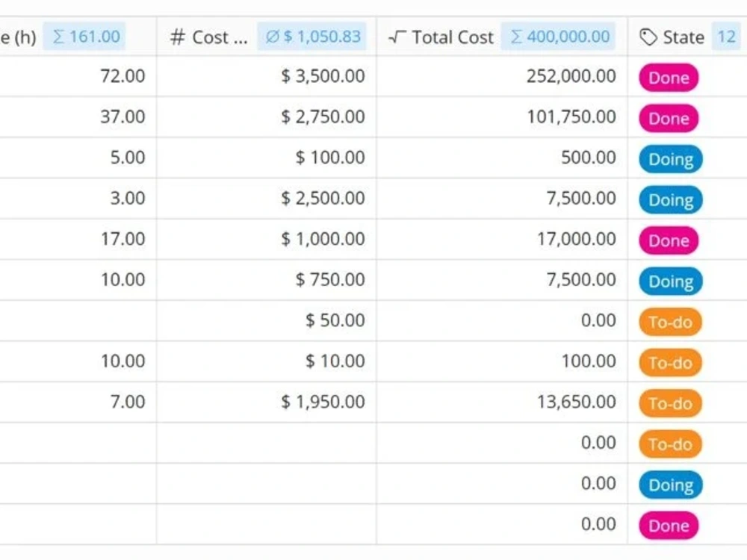The image size is (747, 560).
Task: Select the 37.00 hours cell
Action: coord(78,117)
